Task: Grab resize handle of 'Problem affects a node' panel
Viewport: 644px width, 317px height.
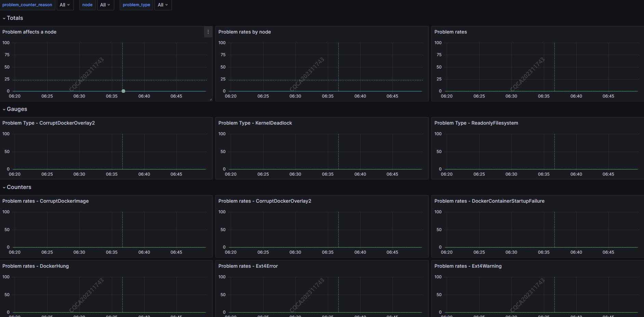Action: coord(211,99)
